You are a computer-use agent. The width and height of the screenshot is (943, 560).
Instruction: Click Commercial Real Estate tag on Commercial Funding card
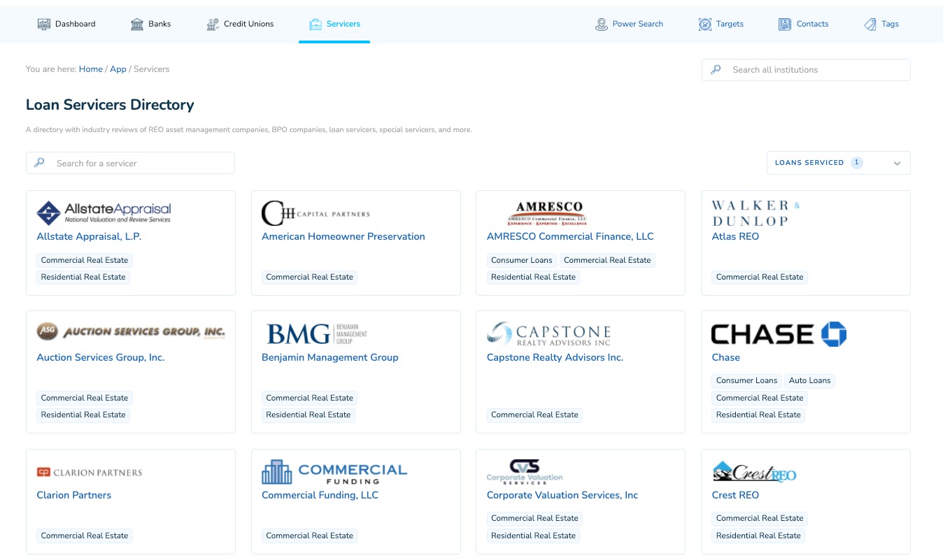[310, 536]
